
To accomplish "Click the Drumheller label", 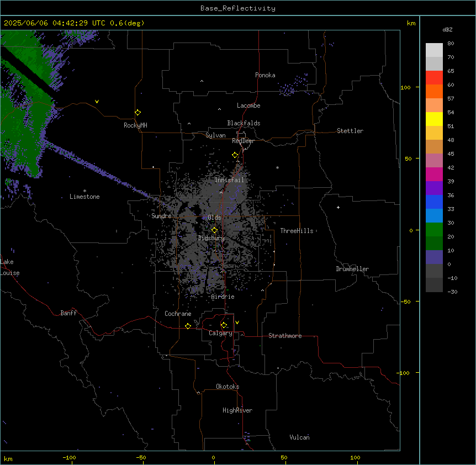I will pos(352,269).
